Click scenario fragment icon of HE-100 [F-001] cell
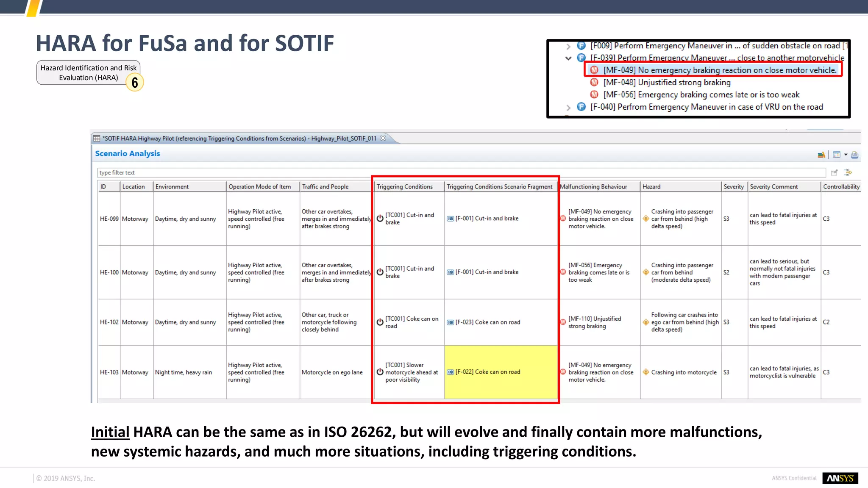This screenshot has width=868, height=488. pyautogui.click(x=450, y=272)
